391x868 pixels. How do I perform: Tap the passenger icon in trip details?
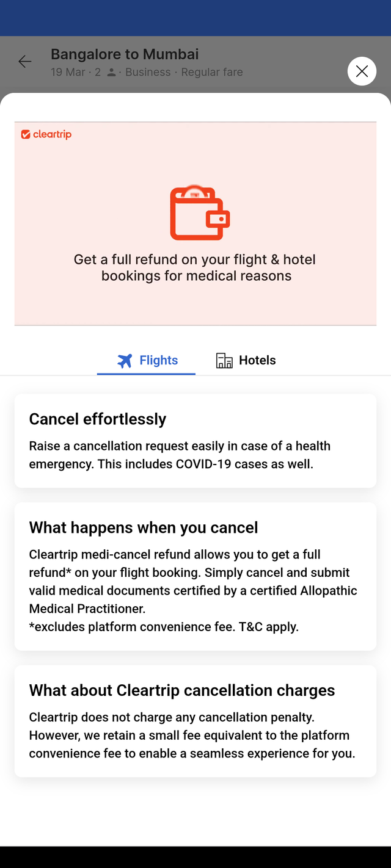pos(111,73)
